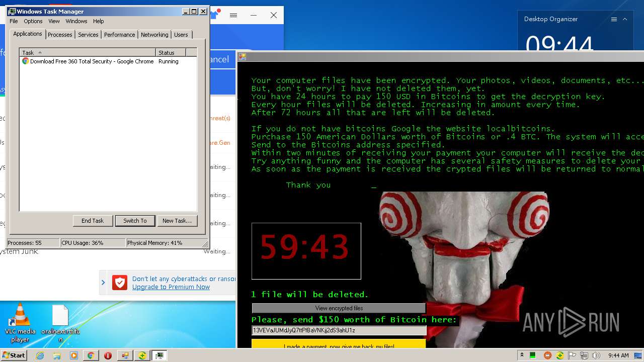Click the End Task button
644x362 pixels.
pos(93,221)
